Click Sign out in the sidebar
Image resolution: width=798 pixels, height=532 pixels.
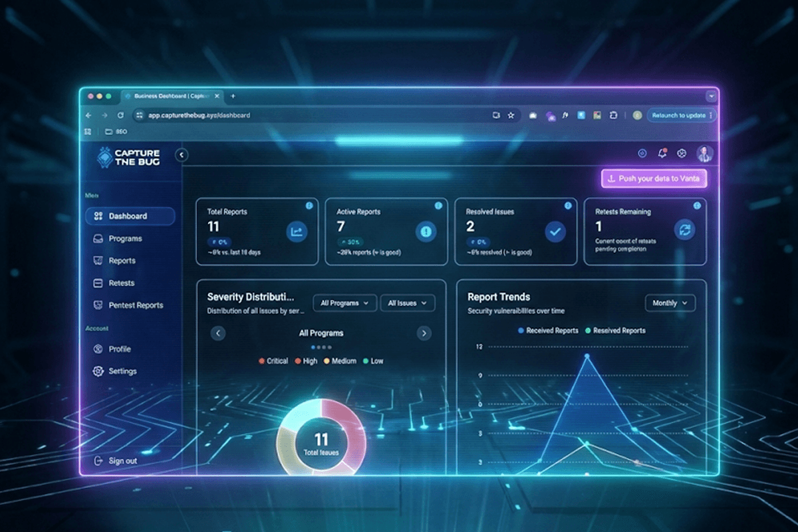click(114, 461)
